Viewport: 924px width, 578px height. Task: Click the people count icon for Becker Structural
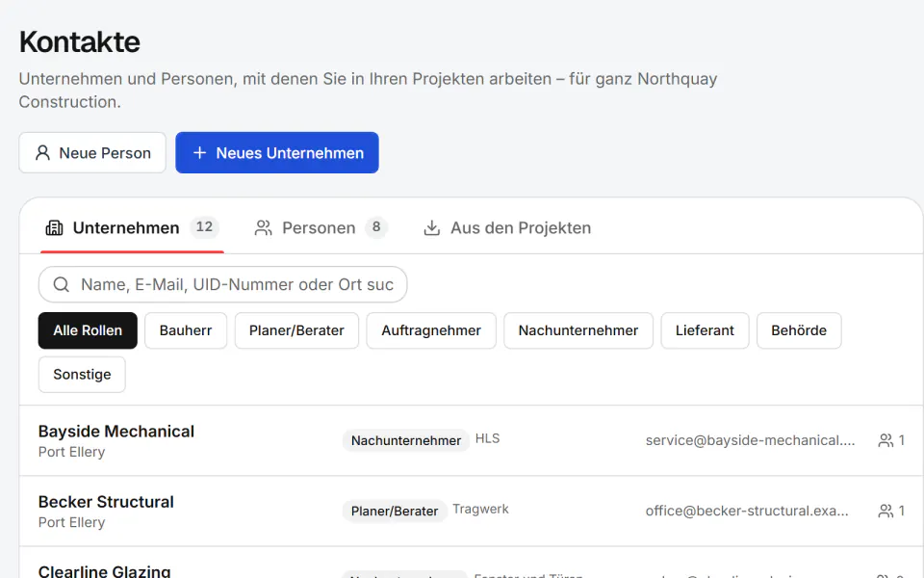click(885, 511)
